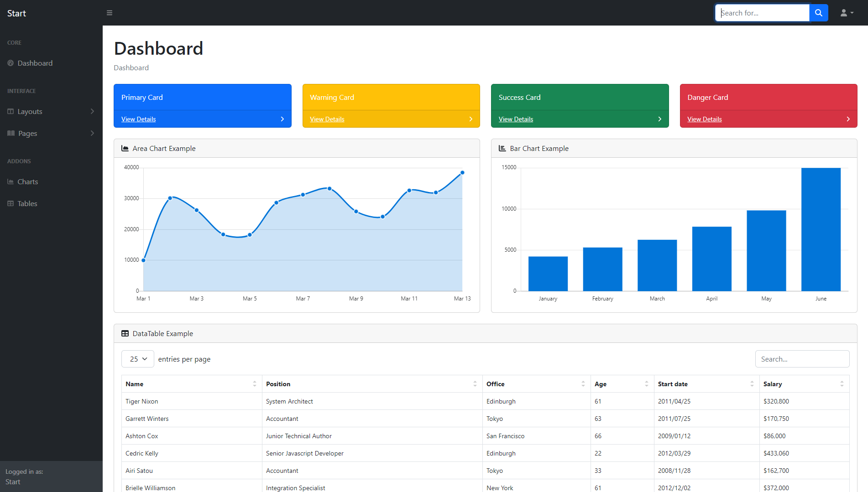
Task: Open the user account dropdown
Action: (x=847, y=13)
